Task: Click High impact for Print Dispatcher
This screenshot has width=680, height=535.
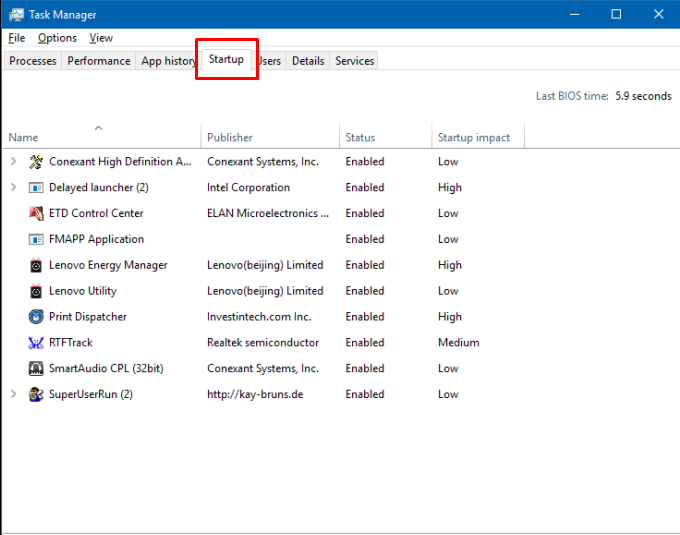Action: (x=450, y=317)
